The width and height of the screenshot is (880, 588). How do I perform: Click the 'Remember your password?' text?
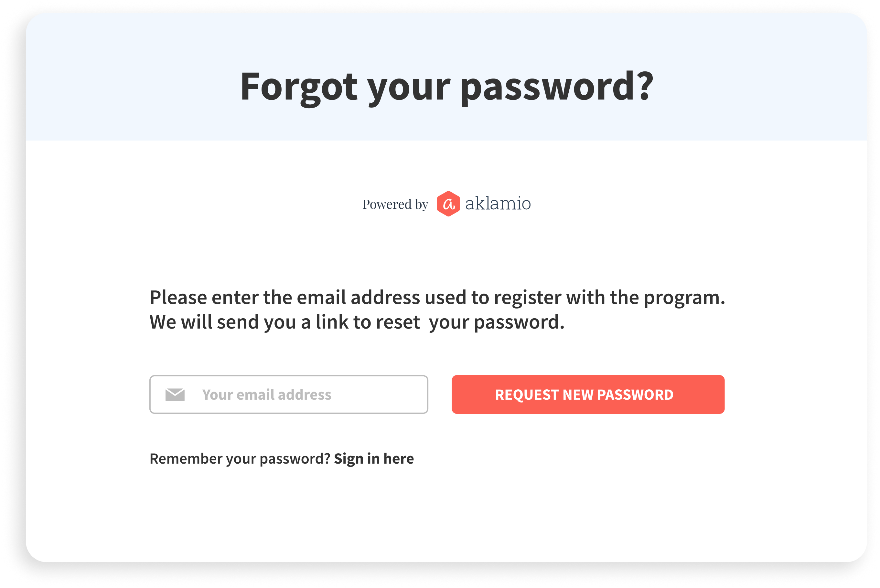240,459
